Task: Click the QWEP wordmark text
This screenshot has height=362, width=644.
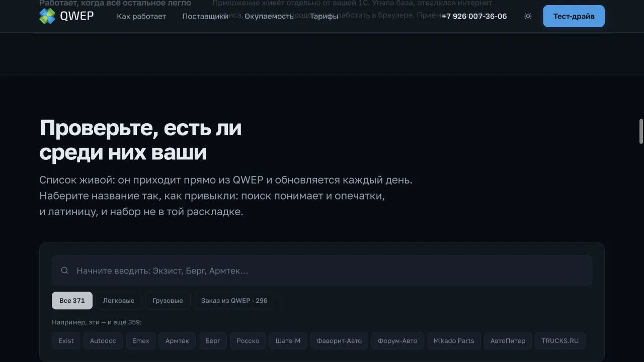Action: 77,16
